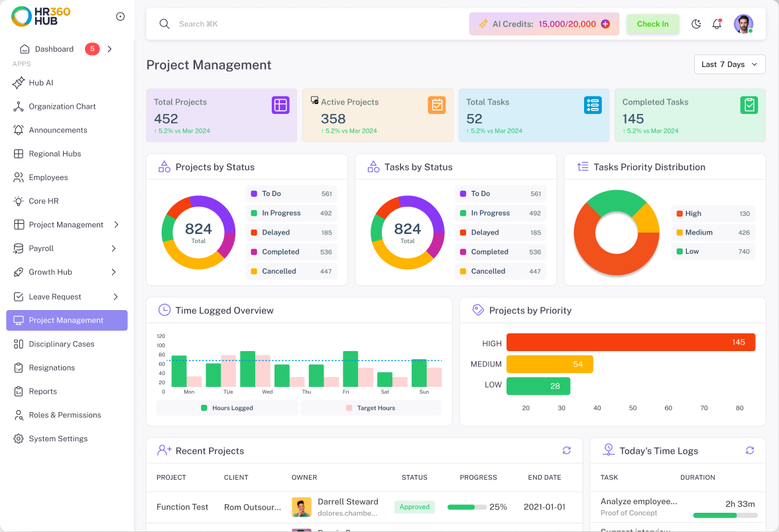Viewport: 779px width, 532px height.
Task: Open the Last 7 Days dropdown
Action: pos(729,64)
